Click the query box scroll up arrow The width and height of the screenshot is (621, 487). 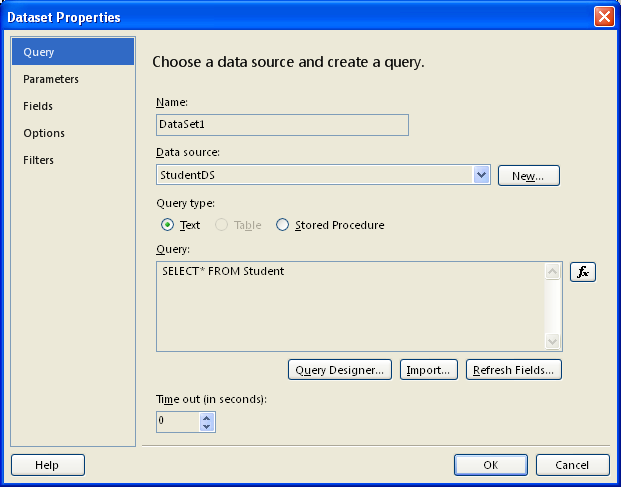point(552,271)
